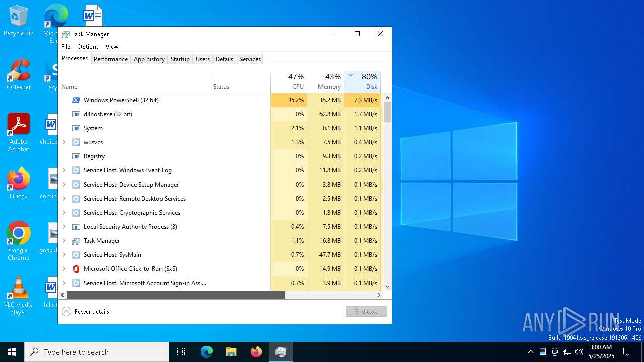Switch to the Details tab

click(x=224, y=59)
